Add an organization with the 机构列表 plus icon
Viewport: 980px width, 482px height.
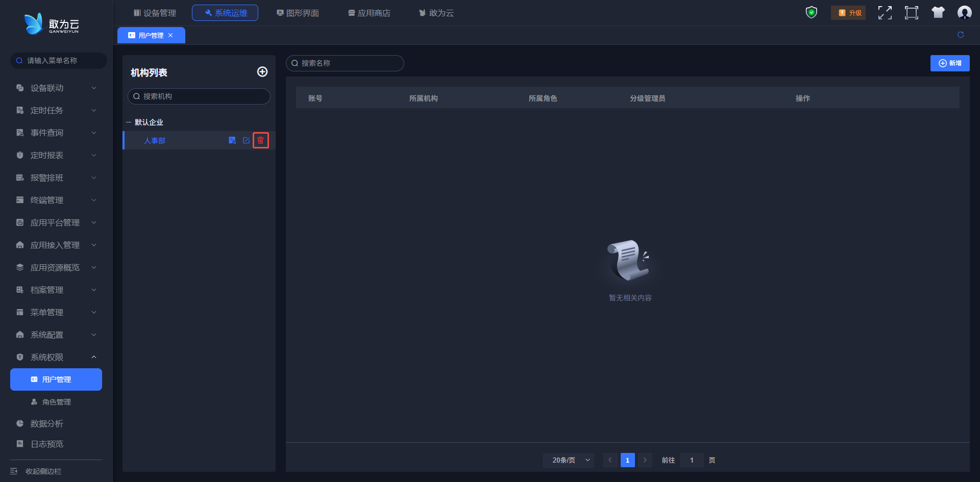click(262, 72)
